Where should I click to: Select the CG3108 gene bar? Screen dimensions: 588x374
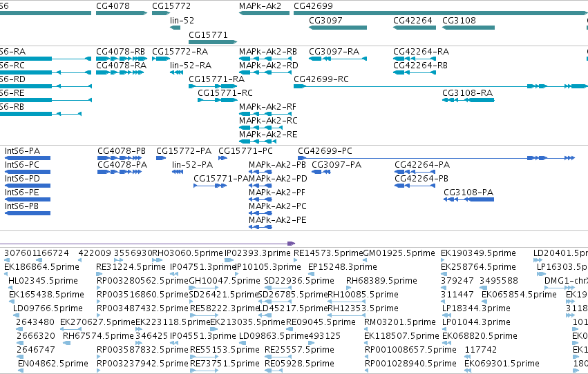pyautogui.click(x=468, y=28)
